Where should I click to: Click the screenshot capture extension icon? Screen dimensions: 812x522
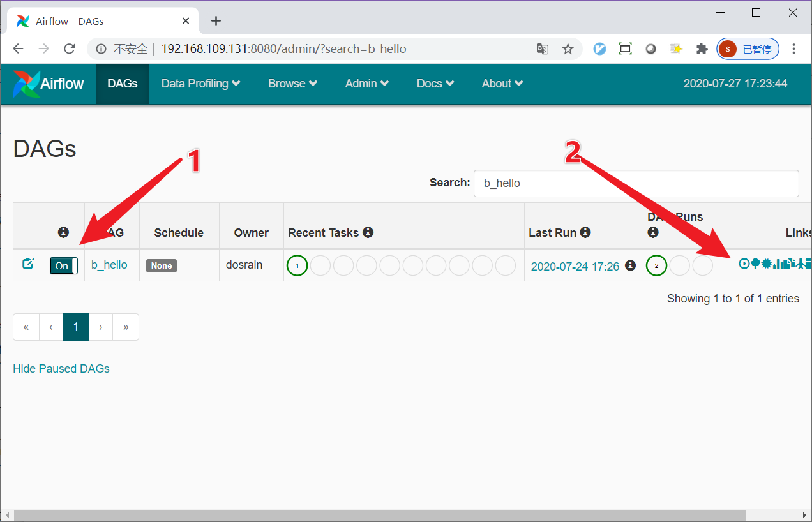pyautogui.click(x=625, y=49)
